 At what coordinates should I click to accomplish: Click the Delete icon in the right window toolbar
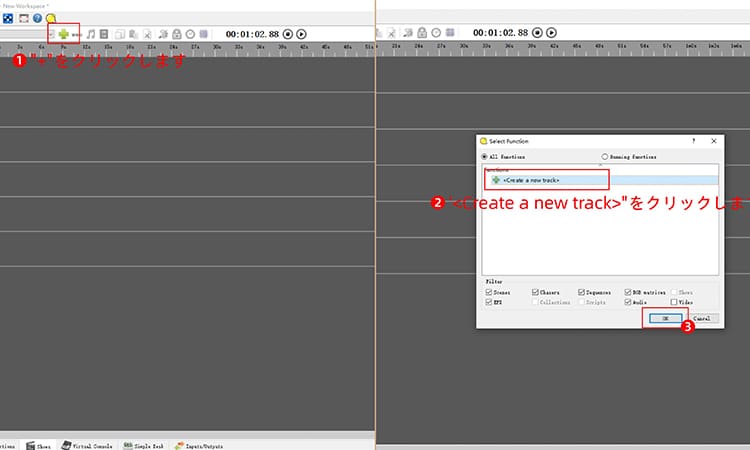(391, 33)
